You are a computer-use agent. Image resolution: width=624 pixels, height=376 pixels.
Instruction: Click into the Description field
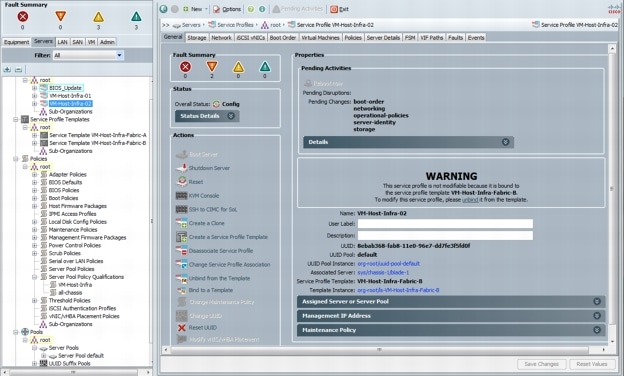(x=445, y=236)
